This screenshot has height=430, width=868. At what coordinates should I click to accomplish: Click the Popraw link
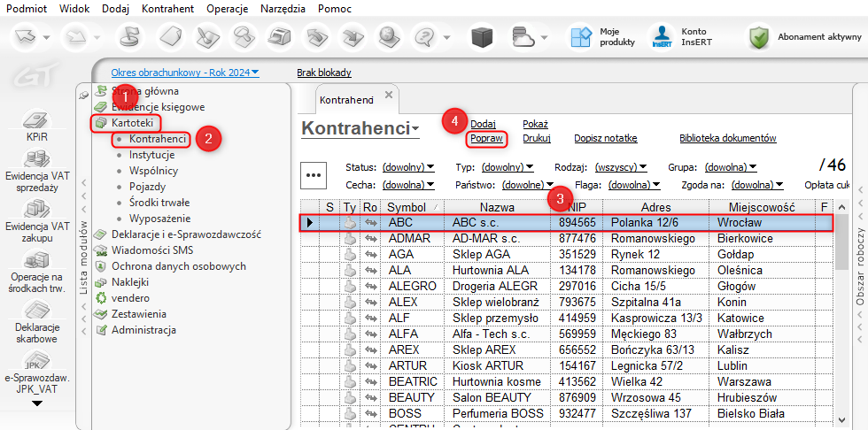[486, 139]
